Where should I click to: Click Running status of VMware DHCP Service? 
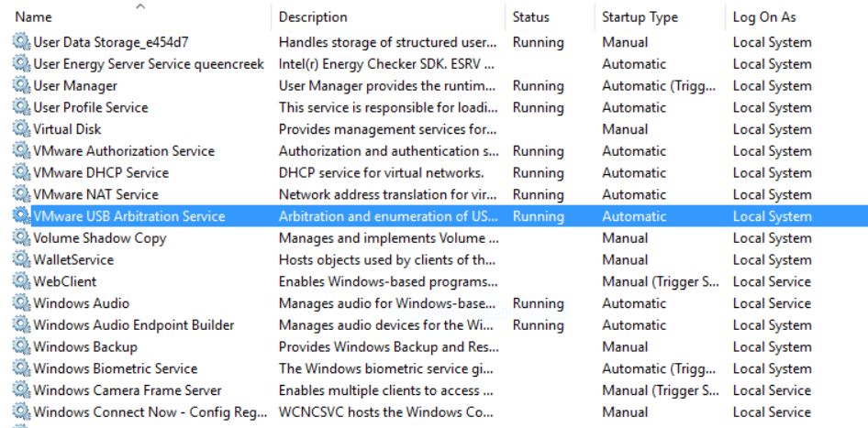click(x=538, y=172)
